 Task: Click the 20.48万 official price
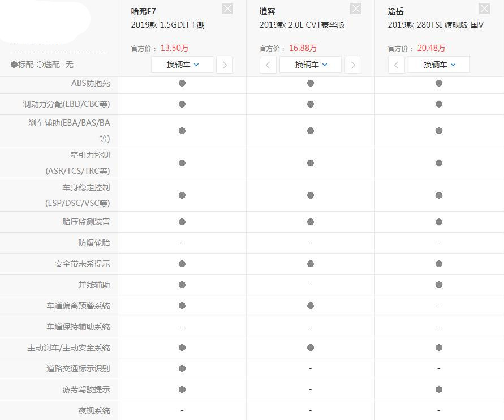[x=432, y=48]
